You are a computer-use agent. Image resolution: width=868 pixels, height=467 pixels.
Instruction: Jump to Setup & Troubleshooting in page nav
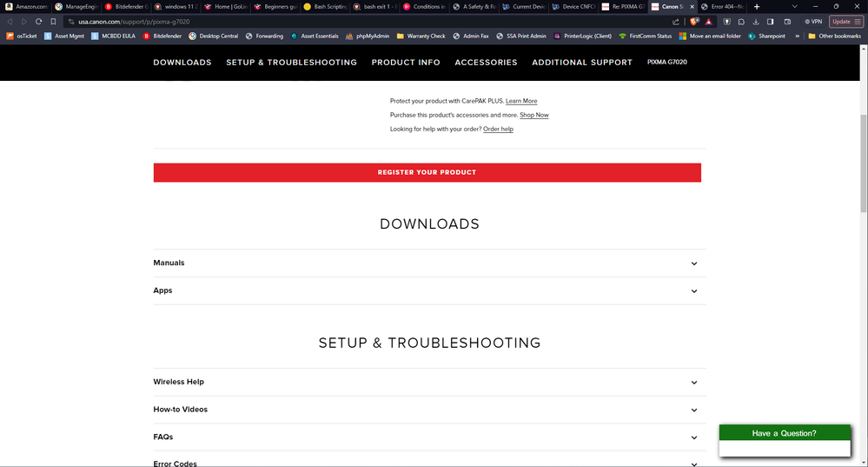(x=291, y=63)
